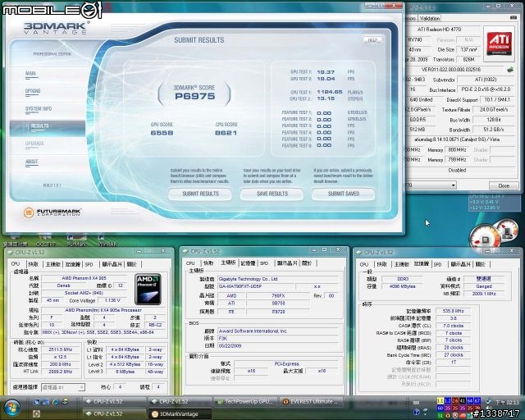Open the FurMark desktop shortcut

[77, 240]
